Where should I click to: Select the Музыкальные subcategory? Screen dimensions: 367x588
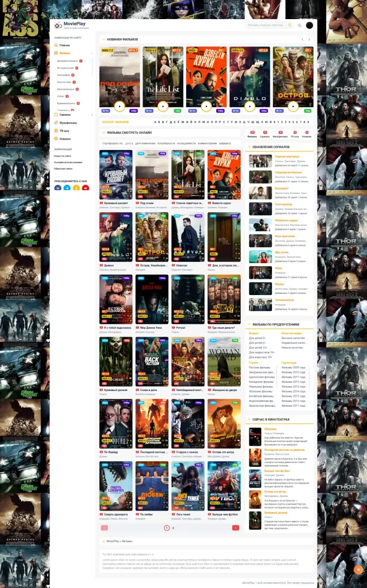pyautogui.click(x=66, y=89)
